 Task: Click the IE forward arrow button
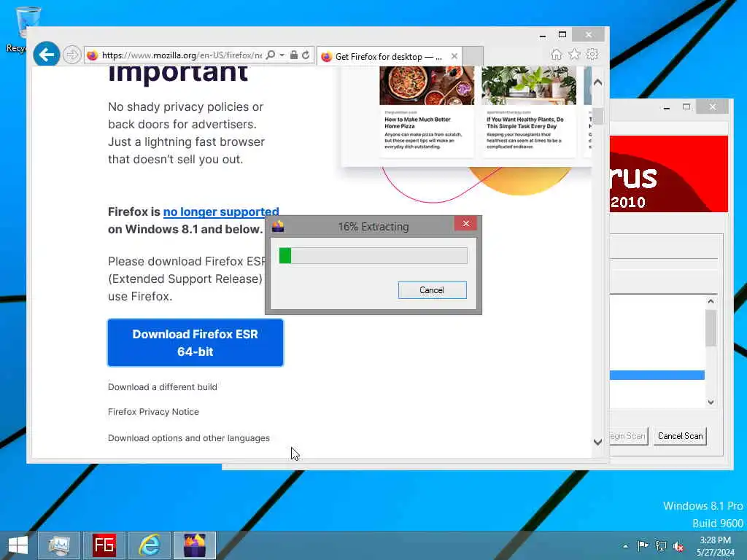coord(72,55)
